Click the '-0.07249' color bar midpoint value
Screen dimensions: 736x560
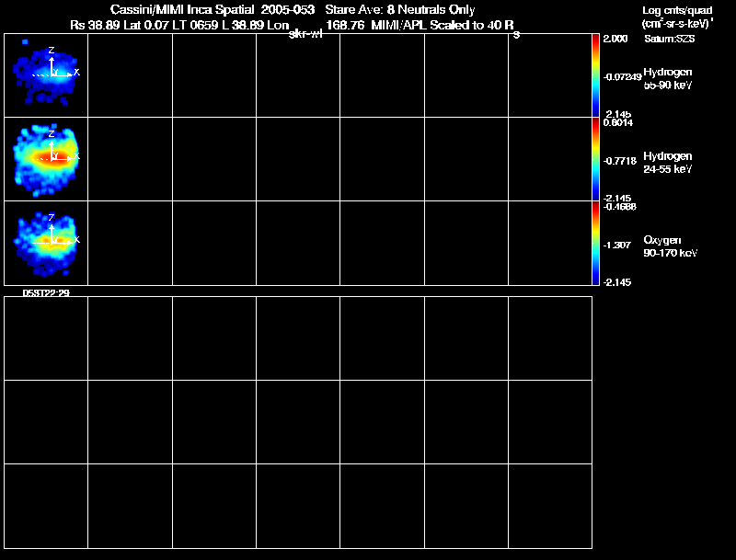[x=622, y=77]
